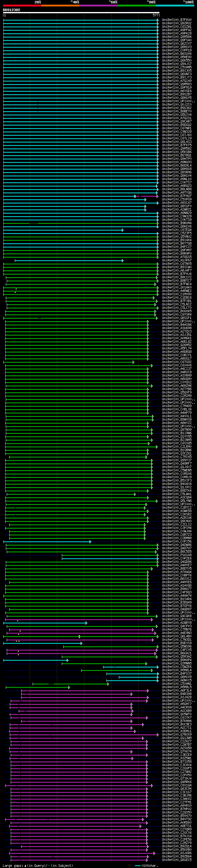
Task: Open hit UniRef100_B7FKU0
Action: (x=177, y=20)
